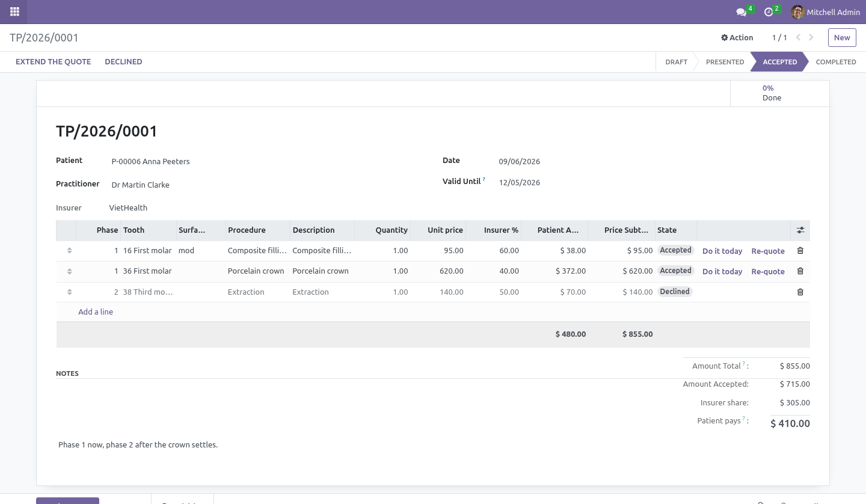This screenshot has height=504, width=866.
Task: Grab the 36 First molar row handle
Action: point(70,271)
